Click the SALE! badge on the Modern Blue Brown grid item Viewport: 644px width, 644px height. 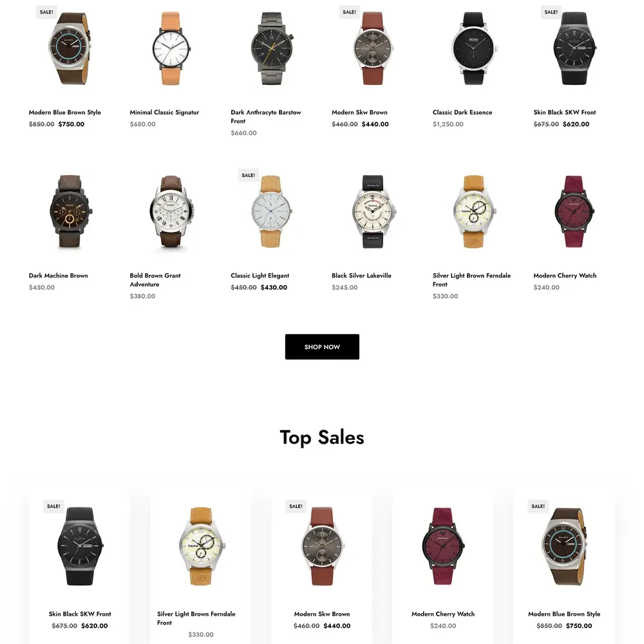(46, 12)
